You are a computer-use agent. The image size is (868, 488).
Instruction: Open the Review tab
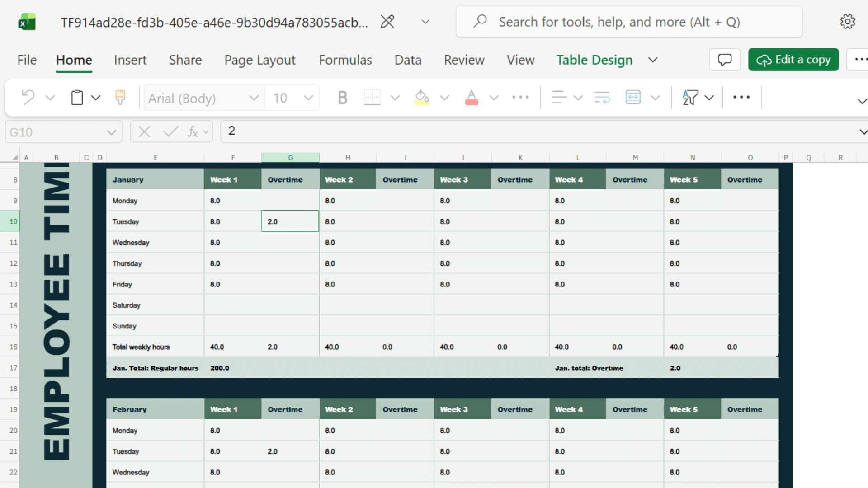(x=464, y=60)
